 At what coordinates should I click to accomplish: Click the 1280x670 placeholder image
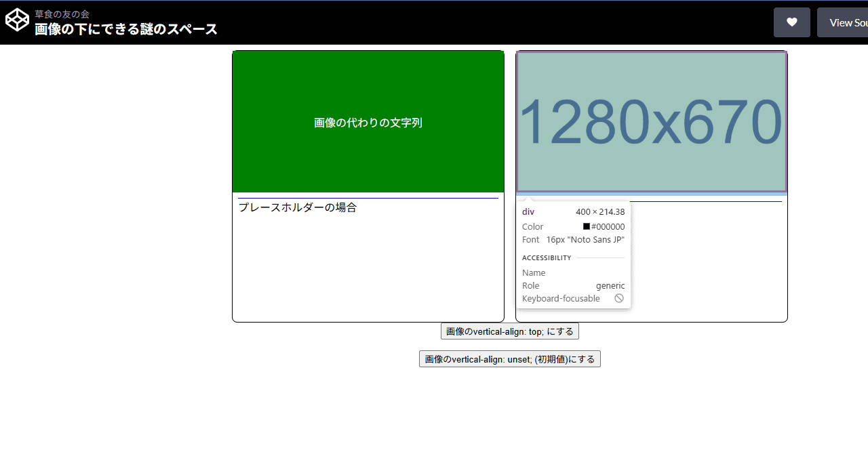pyautogui.click(x=652, y=122)
